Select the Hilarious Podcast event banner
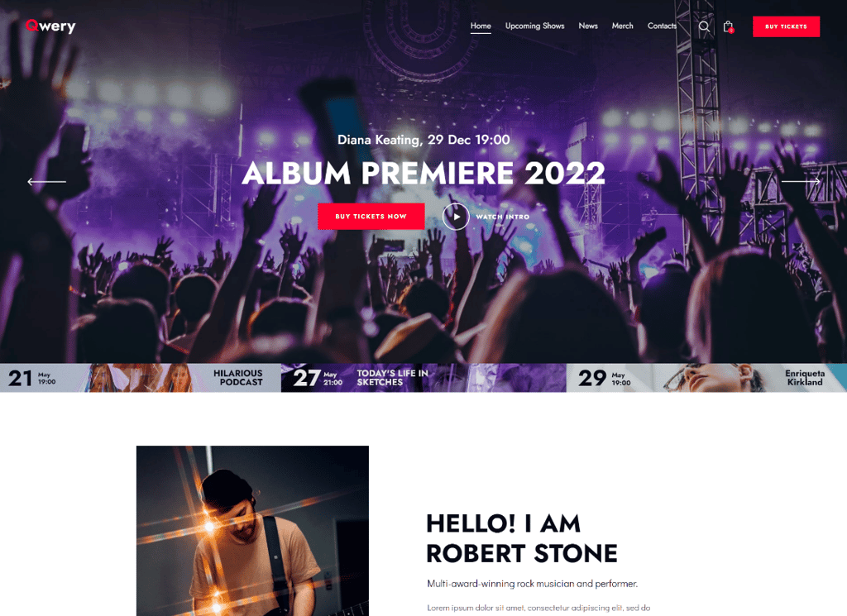Viewport: 847px width, 616px height. [x=141, y=377]
